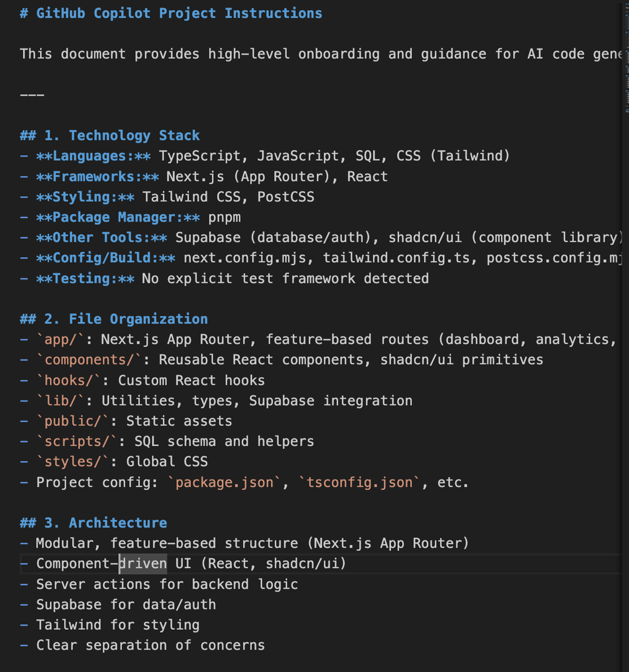Image resolution: width=629 pixels, height=672 pixels.
Task: Click the inline code 'tsconfig.json'
Action: click(360, 483)
